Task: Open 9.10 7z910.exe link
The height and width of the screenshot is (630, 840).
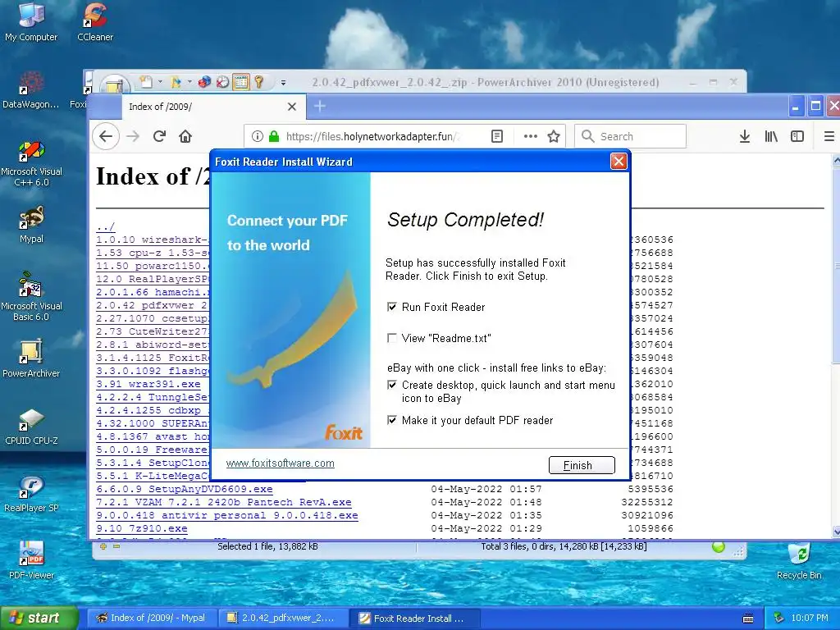Action: (142, 529)
